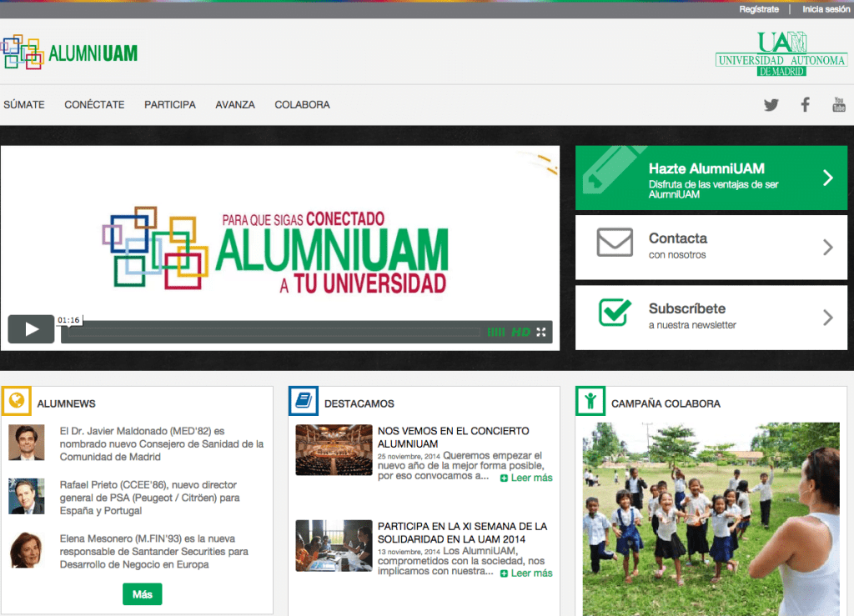Click the envelope icon on the Contacta card
This screenshot has height=616, width=854.
pyautogui.click(x=615, y=243)
